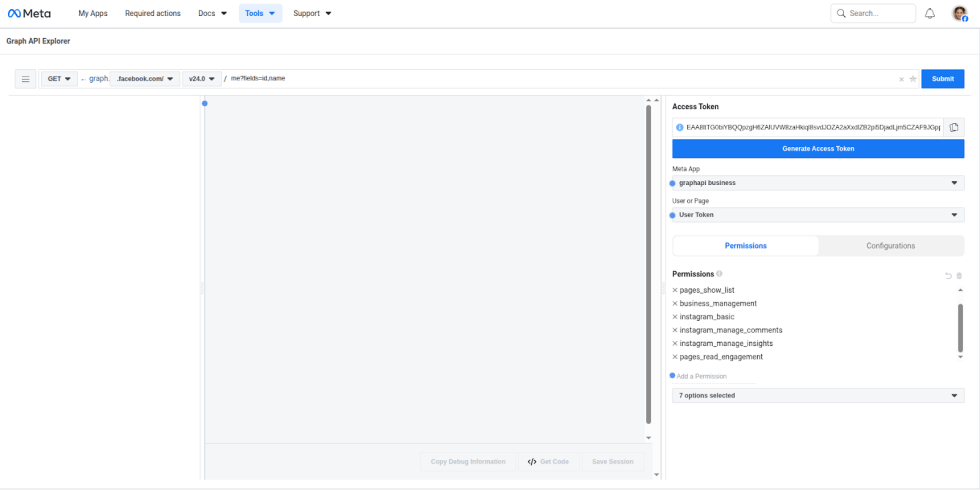The image size is (980, 490).
Task: Click the permissions list scrollbar
Action: pos(961,328)
